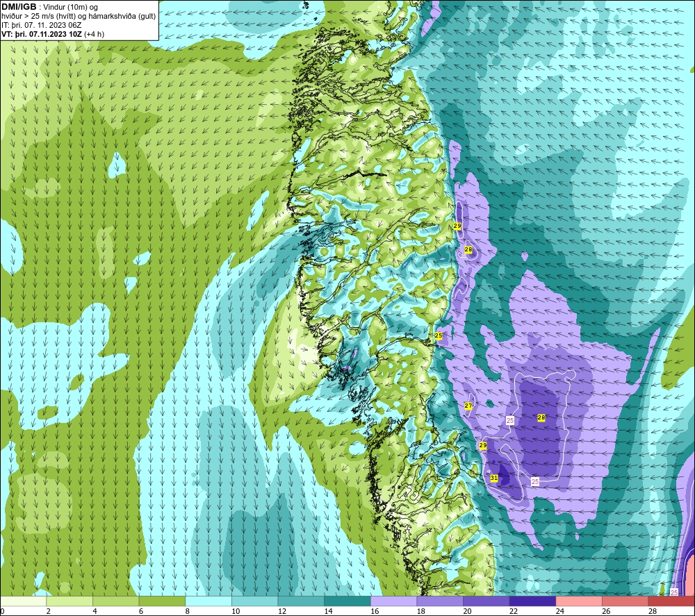This screenshot has width=695, height=616.
Task: Click the yellow 25 gust label on the coast
Action: (439, 335)
